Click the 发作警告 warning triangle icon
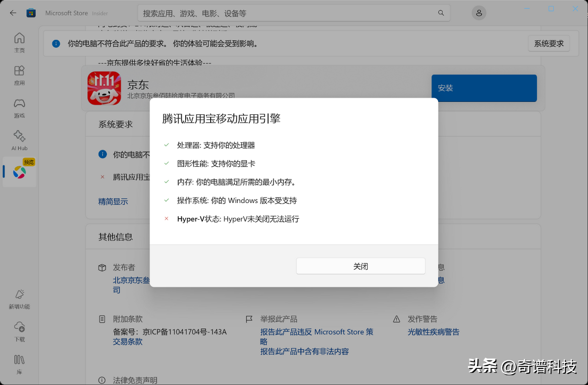The width and height of the screenshot is (588, 385). [x=396, y=319]
